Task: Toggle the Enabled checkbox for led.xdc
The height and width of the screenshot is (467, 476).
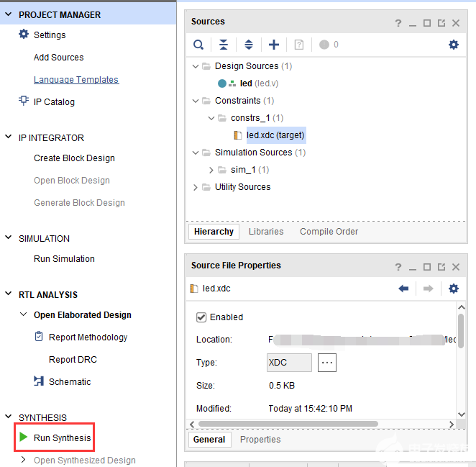Action: 201,317
